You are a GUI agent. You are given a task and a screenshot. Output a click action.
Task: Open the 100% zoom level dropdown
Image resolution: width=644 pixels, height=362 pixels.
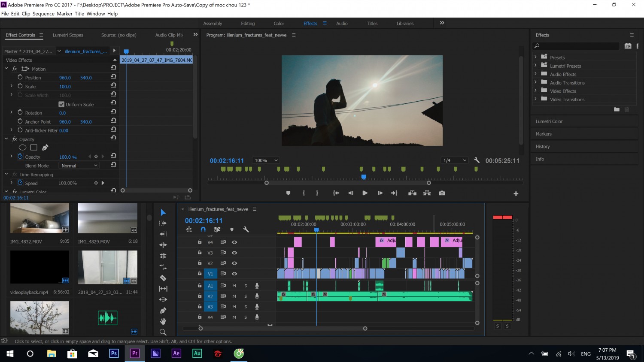coord(266,160)
